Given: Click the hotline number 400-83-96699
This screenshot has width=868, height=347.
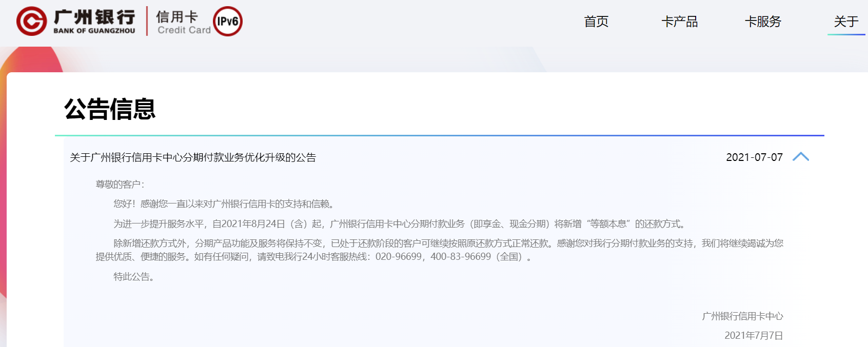Looking at the screenshot, I should (x=461, y=257).
